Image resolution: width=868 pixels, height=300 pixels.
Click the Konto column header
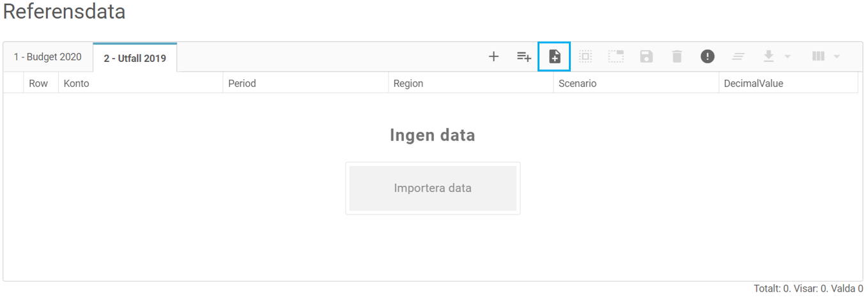pos(77,84)
